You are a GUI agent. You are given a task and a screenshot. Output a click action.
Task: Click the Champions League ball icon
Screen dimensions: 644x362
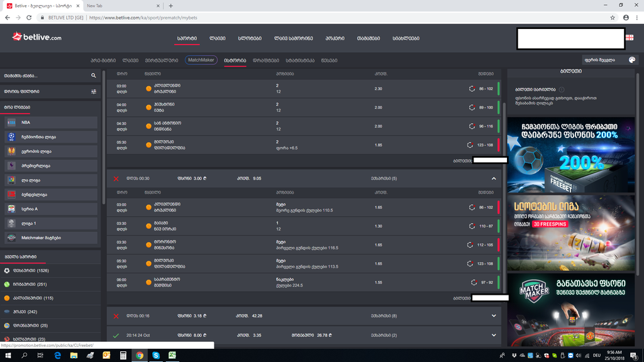point(11,136)
